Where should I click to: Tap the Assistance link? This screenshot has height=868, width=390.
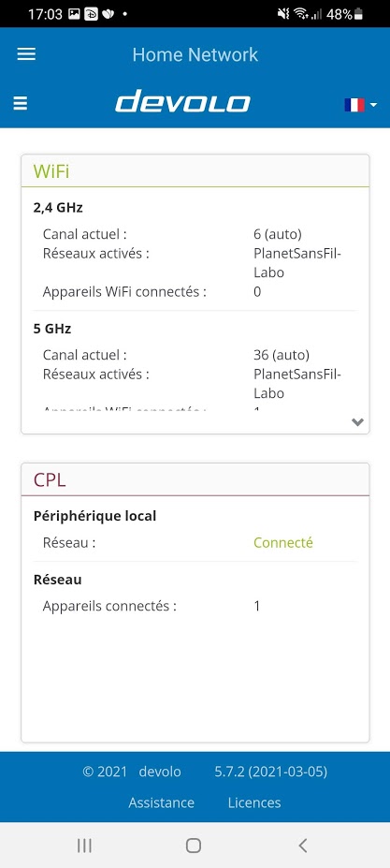(x=161, y=802)
